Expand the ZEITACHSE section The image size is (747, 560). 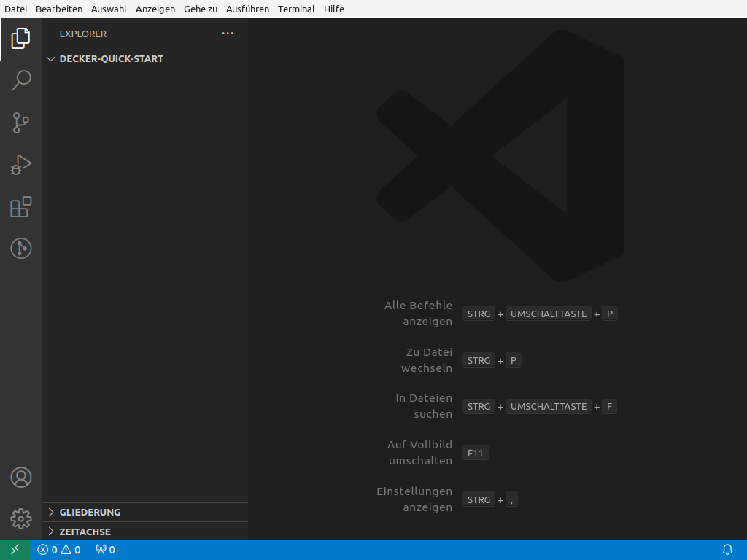click(145, 532)
